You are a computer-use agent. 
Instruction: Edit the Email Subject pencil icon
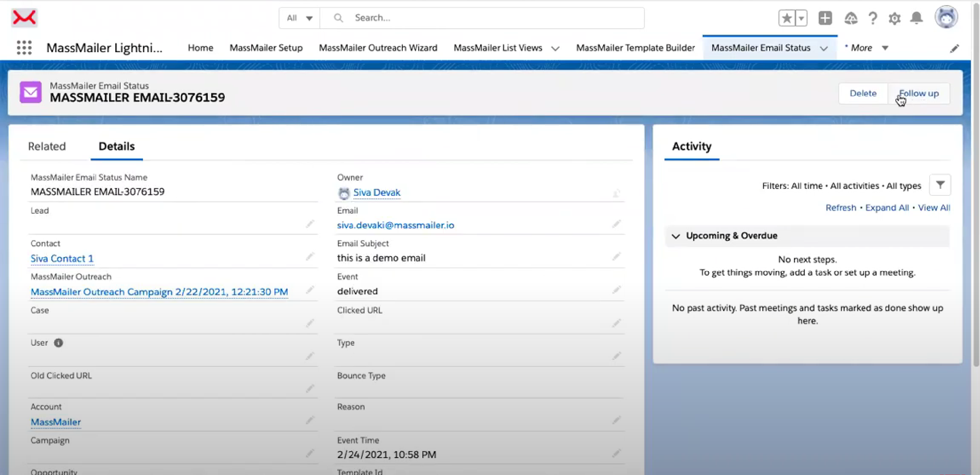point(616,257)
